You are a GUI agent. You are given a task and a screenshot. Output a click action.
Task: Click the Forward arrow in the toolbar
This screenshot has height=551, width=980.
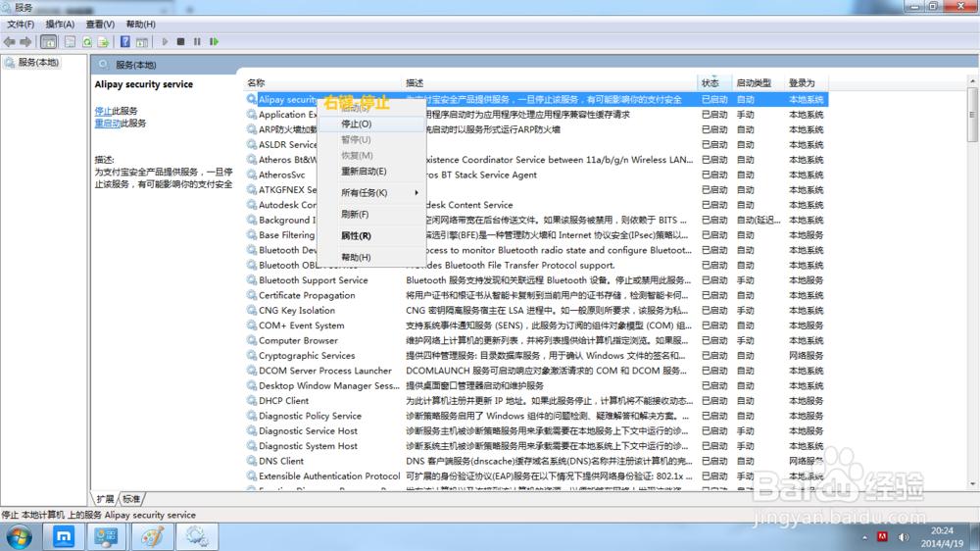click(x=25, y=42)
